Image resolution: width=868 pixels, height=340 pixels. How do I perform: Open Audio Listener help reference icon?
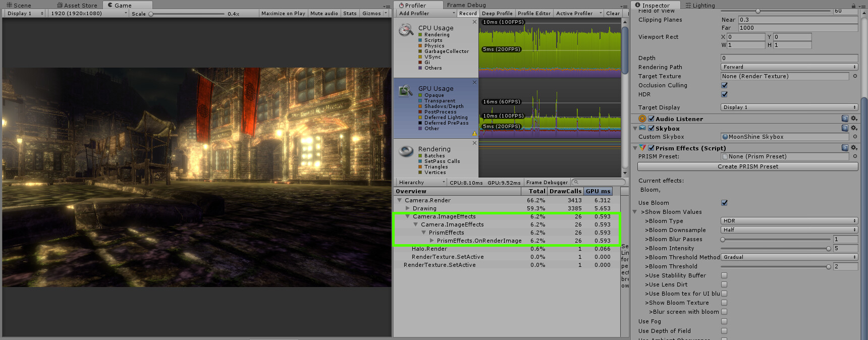[845, 119]
